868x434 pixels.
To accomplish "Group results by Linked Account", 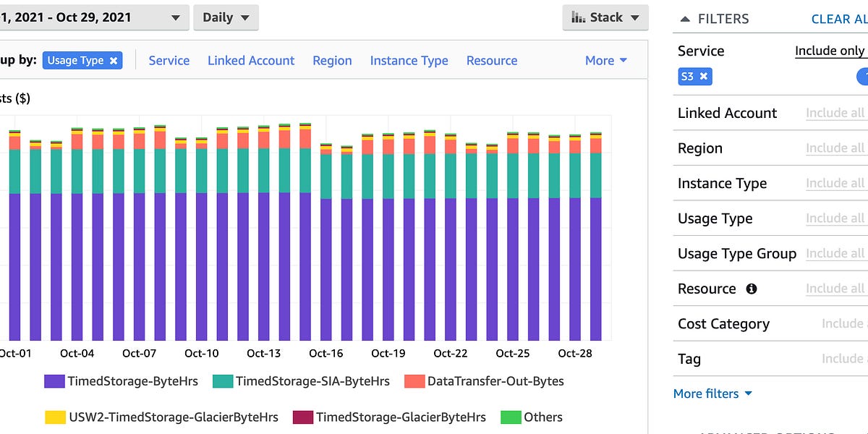I will point(251,61).
